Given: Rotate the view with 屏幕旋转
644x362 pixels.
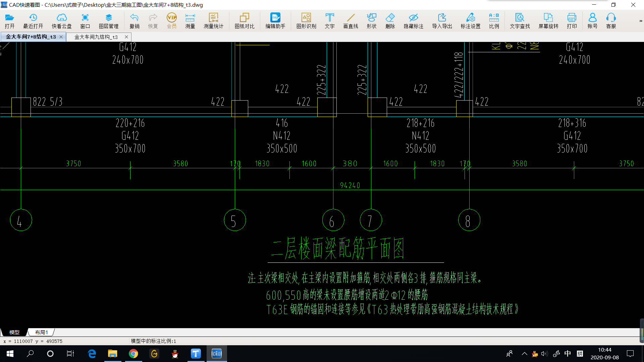Looking at the screenshot, I should coord(548,20).
